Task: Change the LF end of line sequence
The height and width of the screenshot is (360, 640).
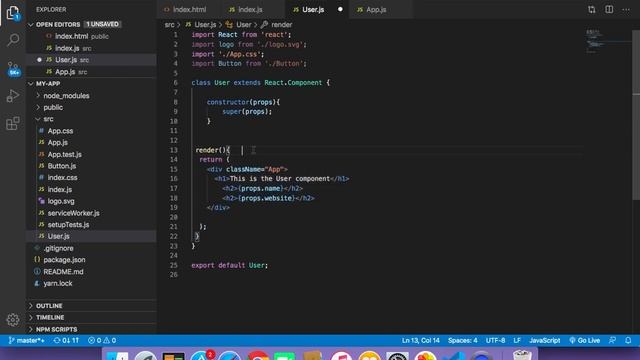Action: (517, 340)
